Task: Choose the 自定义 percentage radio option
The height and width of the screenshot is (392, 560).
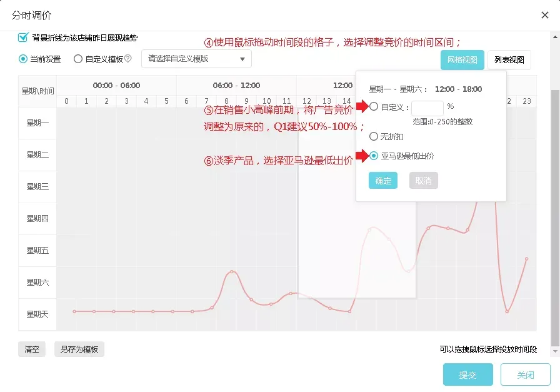Action: click(374, 106)
